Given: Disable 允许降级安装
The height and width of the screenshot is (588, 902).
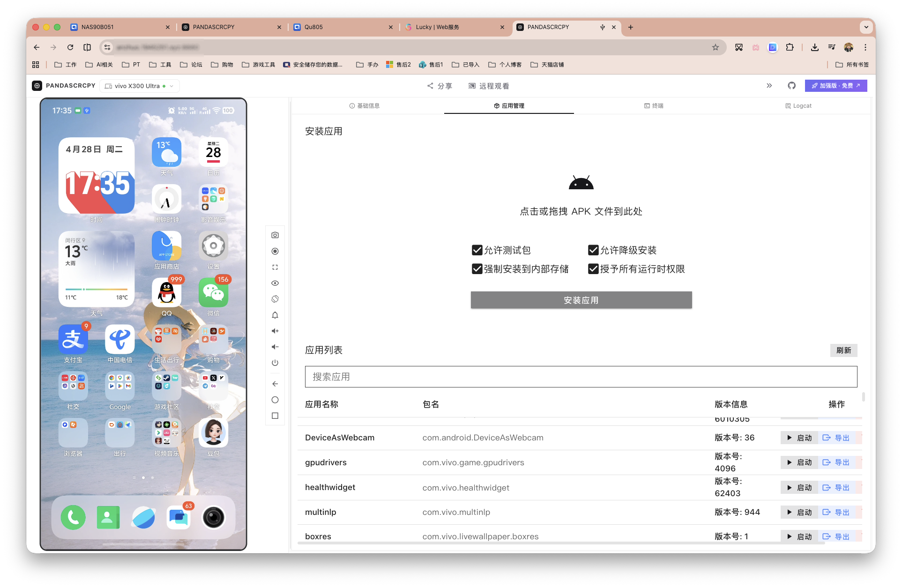Looking at the screenshot, I should 593,250.
